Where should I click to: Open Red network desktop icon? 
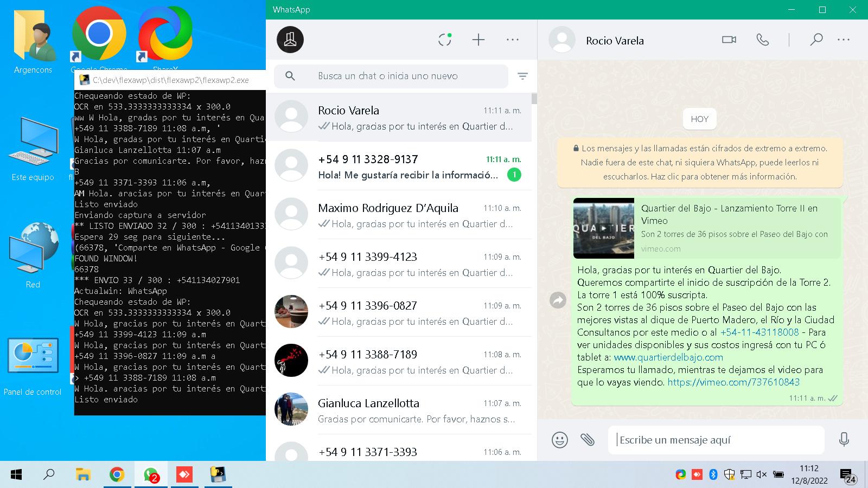click(33, 255)
